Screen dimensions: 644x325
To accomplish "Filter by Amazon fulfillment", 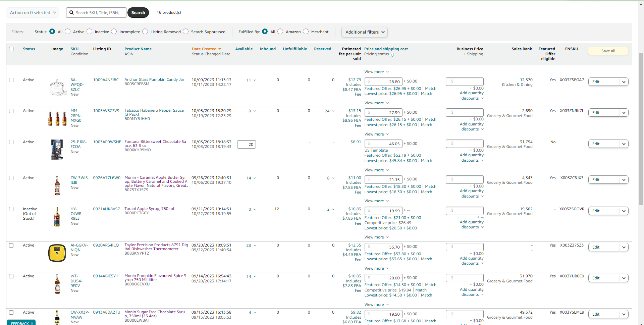I will (280, 32).
